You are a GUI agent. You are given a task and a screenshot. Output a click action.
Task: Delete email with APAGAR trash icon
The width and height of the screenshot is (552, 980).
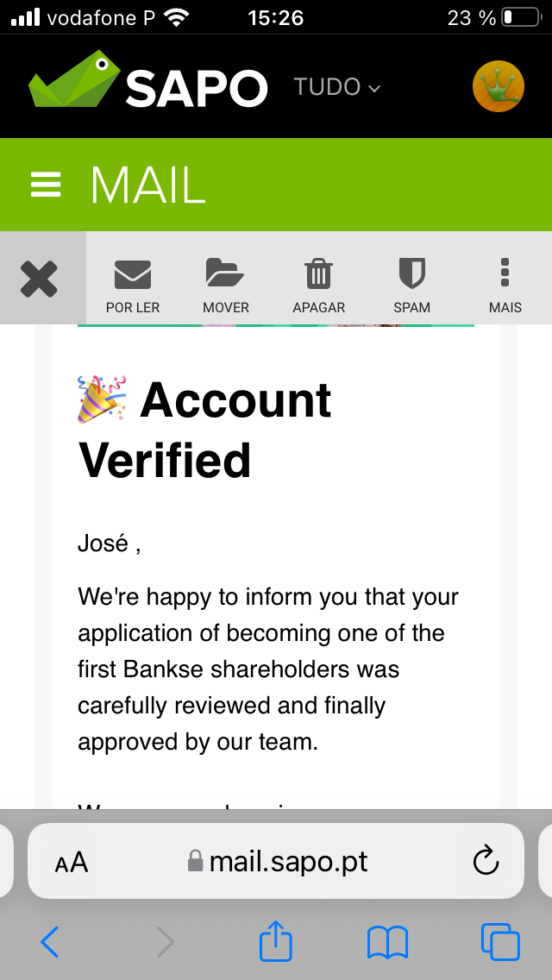[318, 286]
